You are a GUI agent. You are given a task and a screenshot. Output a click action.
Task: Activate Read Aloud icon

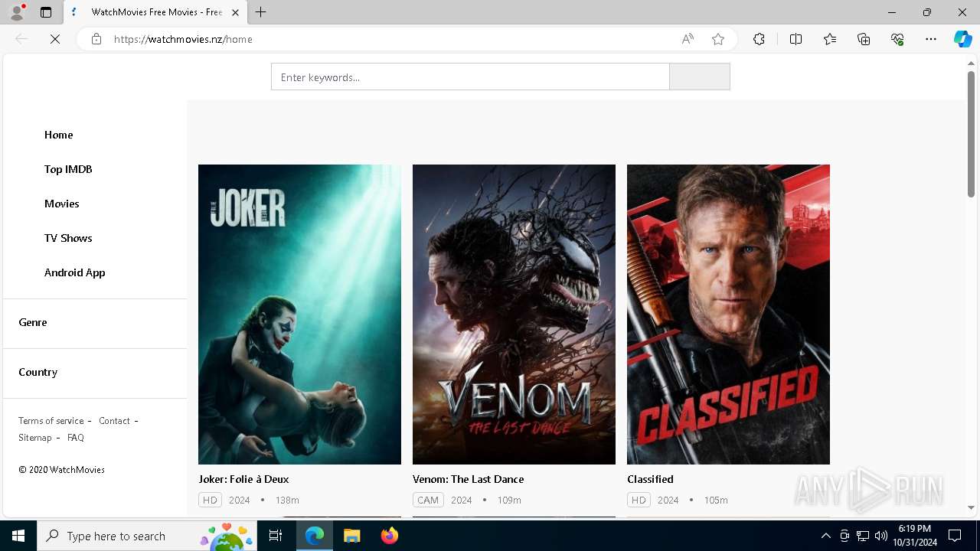(688, 39)
